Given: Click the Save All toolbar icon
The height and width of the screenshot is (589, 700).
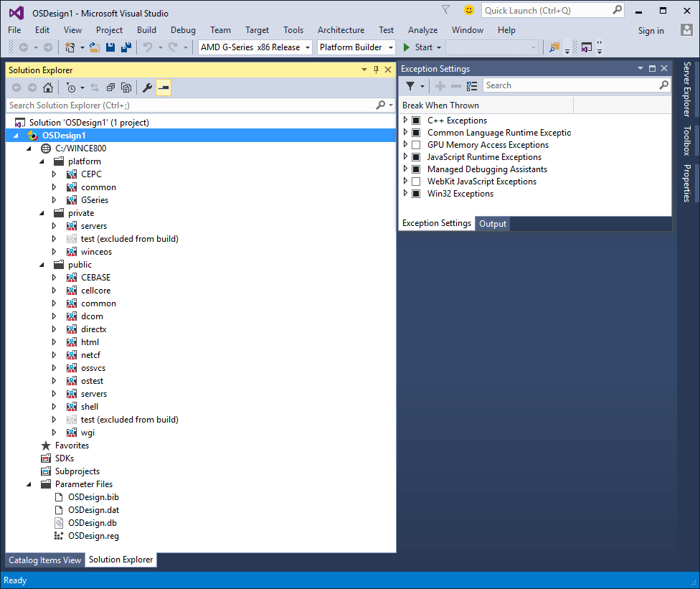Looking at the screenshot, I should [126, 47].
